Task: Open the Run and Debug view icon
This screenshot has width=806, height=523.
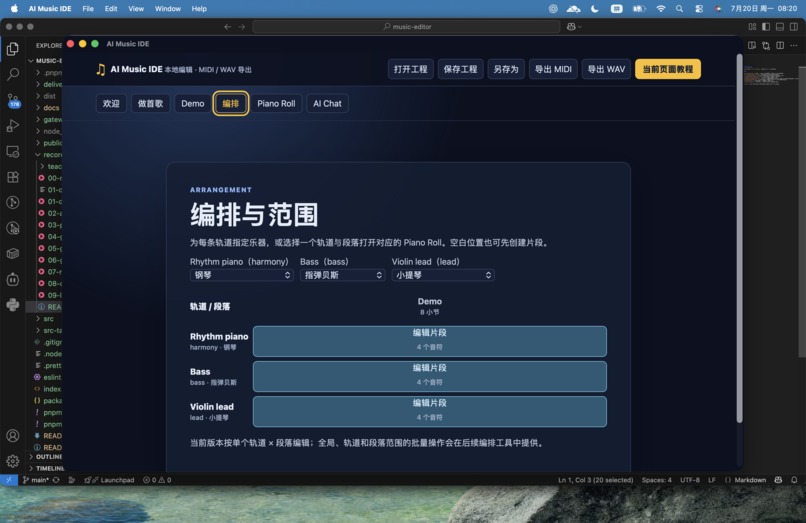Action: point(13,126)
